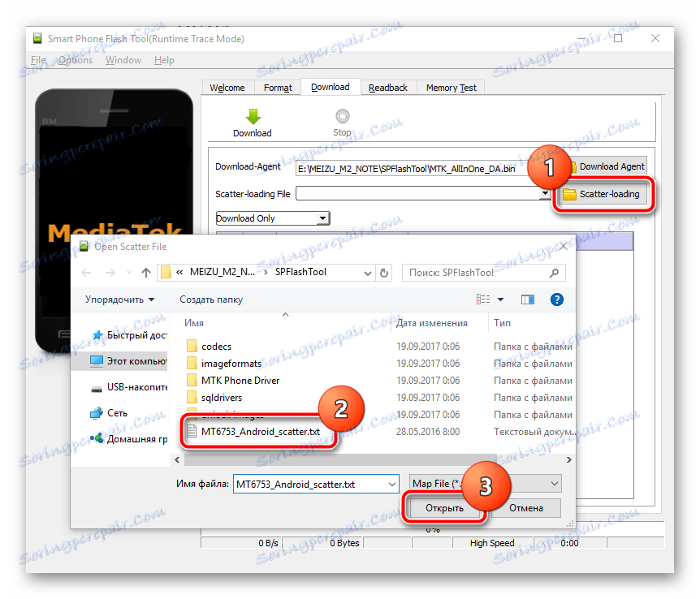The image size is (700, 599).
Task: Expand the address bar path dropdown
Action: coord(367,273)
